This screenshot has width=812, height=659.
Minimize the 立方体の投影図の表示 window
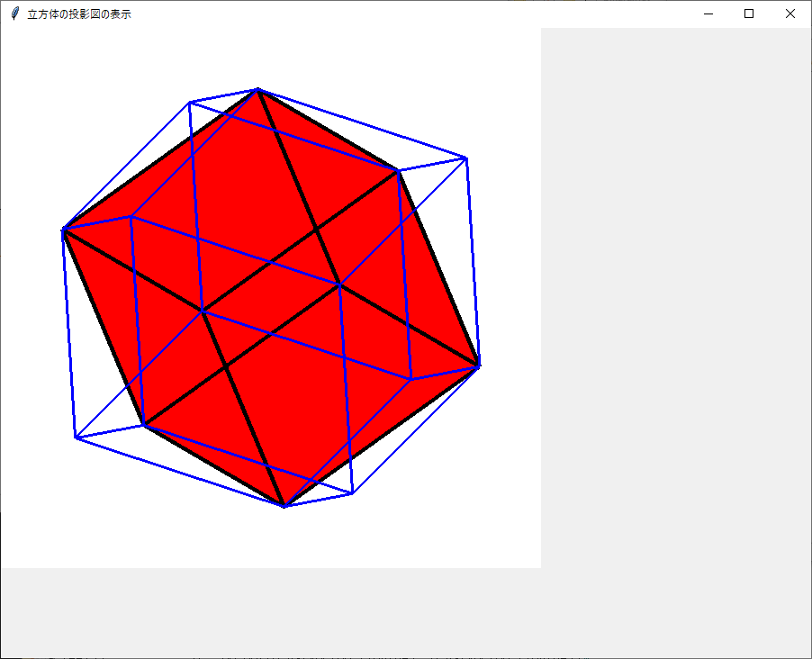[x=708, y=14]
